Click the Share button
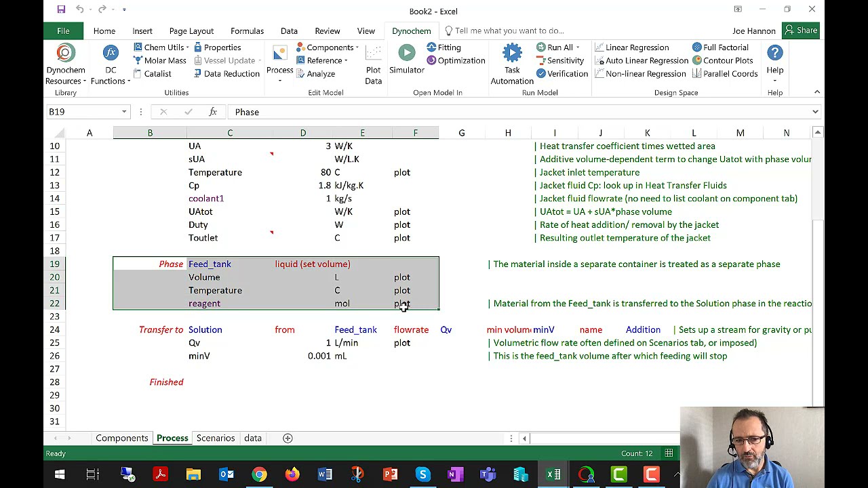The image size is (868, 488). tap(801, 30)
